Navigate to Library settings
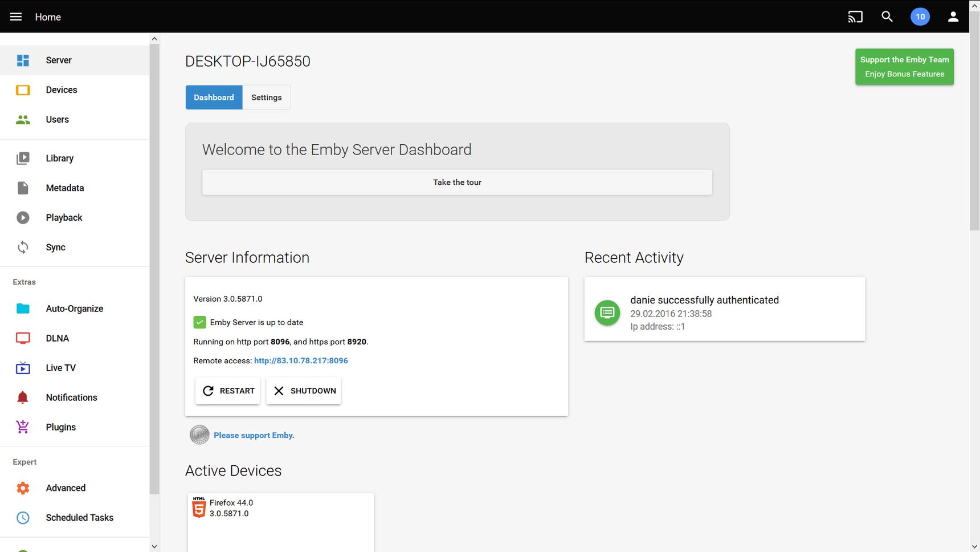Image resolution: width=980 pixels, height=552 pixels. click(x=75, y=159)
